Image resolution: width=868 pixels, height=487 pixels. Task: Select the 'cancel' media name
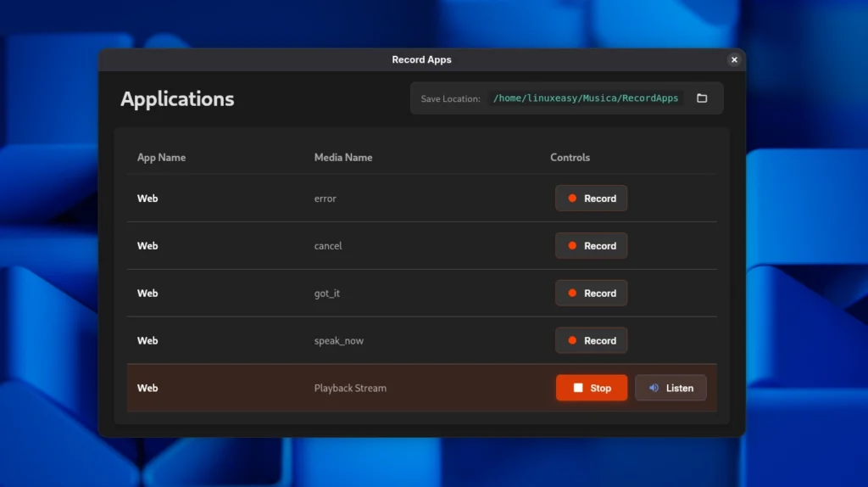(328, 245)
